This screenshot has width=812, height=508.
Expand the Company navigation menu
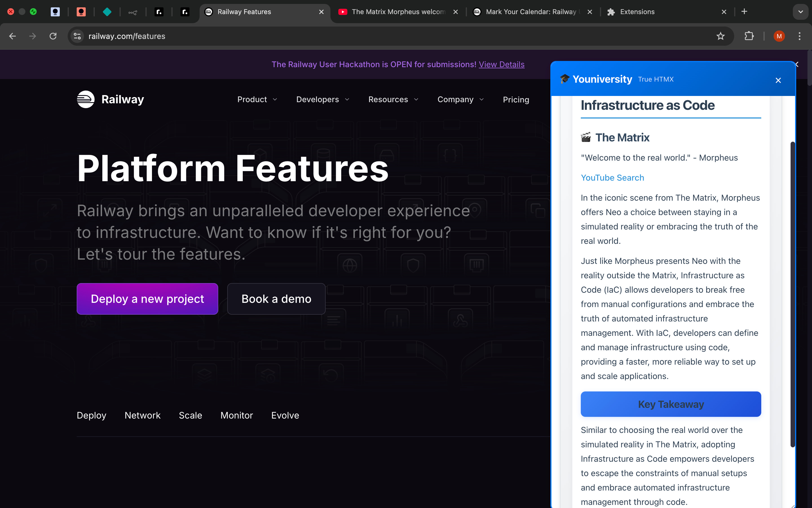(460, 99)
